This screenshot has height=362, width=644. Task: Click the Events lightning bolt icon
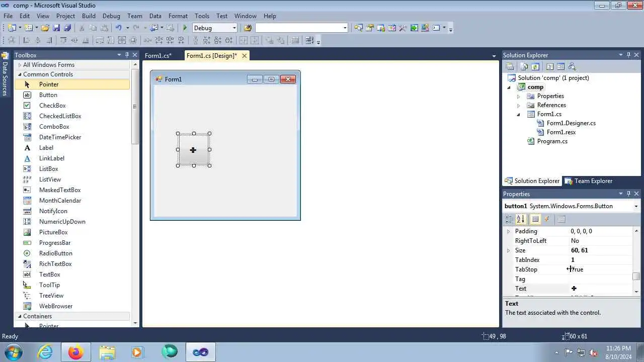coord(547,219)
